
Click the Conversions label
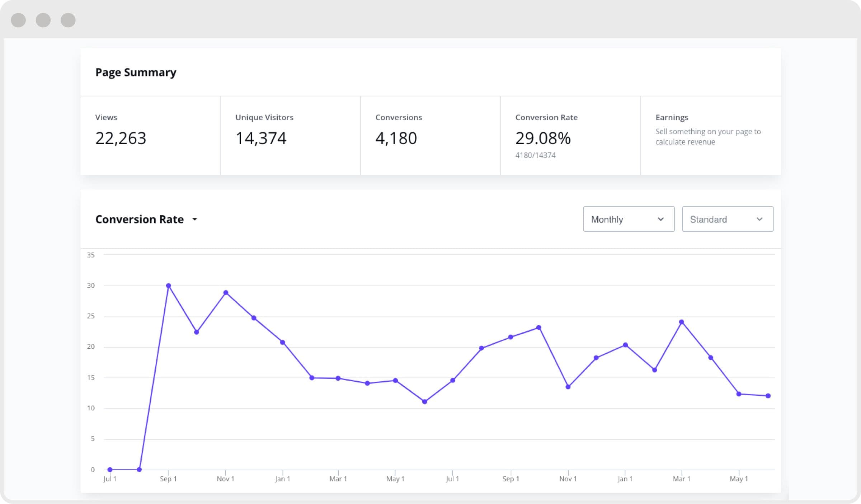(399, 117)
